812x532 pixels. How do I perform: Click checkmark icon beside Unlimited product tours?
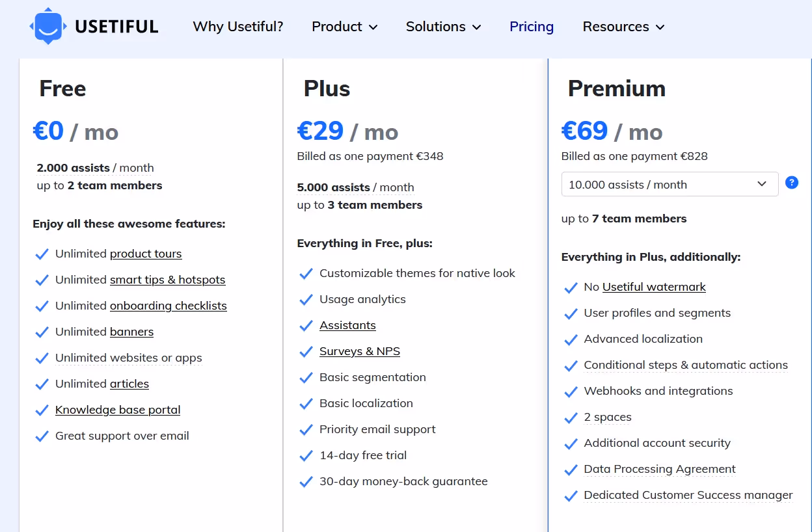click(x=42, y=254)
